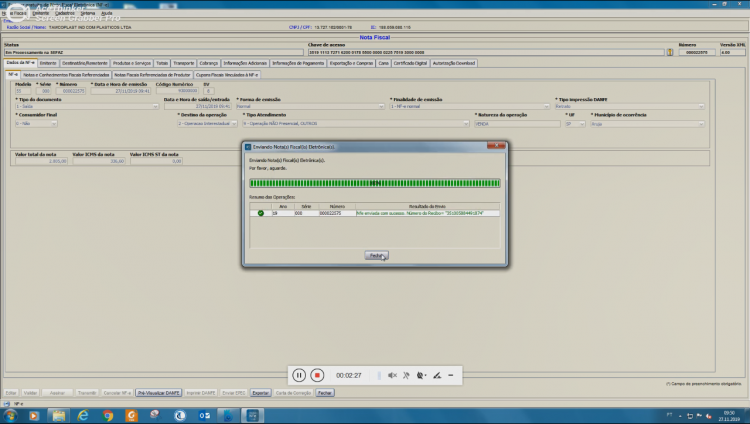Pause the screen recording
The width and height of the screenshot is (750, 424).
tap(299, 376)
